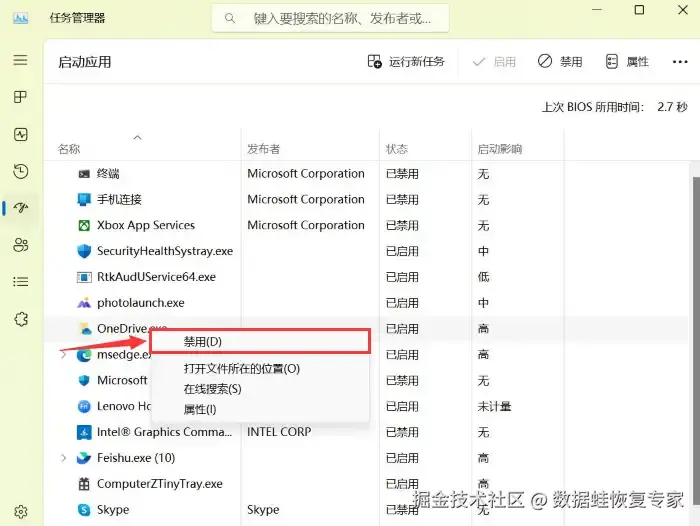Click the OneDrive.exe cloud icon
The height and width of the screenshot is (526, 700).
pos(84,329)
